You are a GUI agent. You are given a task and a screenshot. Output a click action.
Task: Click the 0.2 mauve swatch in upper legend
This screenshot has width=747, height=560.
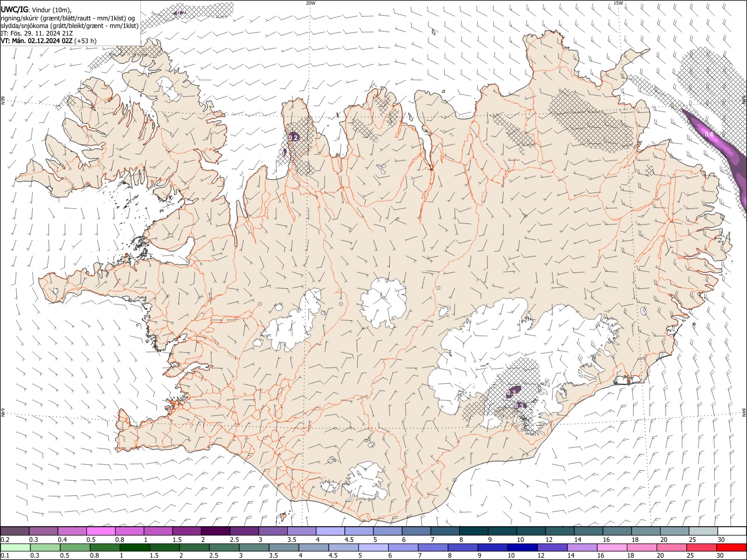tap(15, 531)
